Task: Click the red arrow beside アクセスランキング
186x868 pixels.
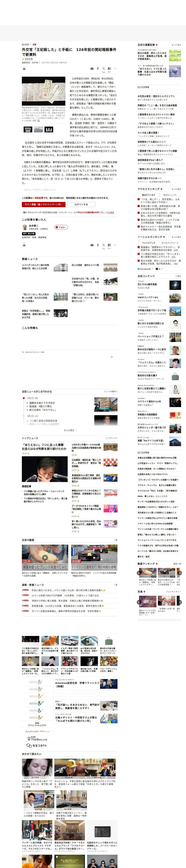Action: pos(161,189)
